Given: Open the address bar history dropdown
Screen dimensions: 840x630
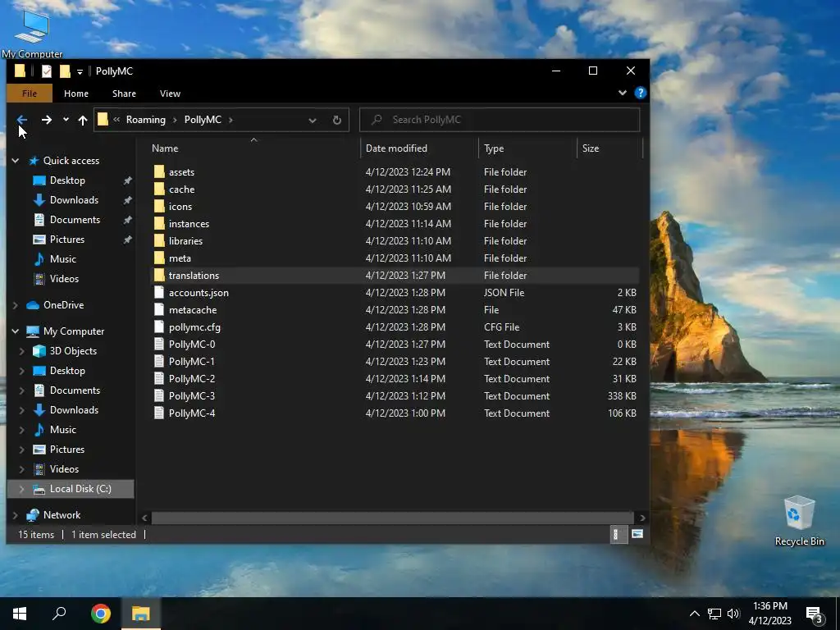Looking at the screenshot, I should [313, 120].
